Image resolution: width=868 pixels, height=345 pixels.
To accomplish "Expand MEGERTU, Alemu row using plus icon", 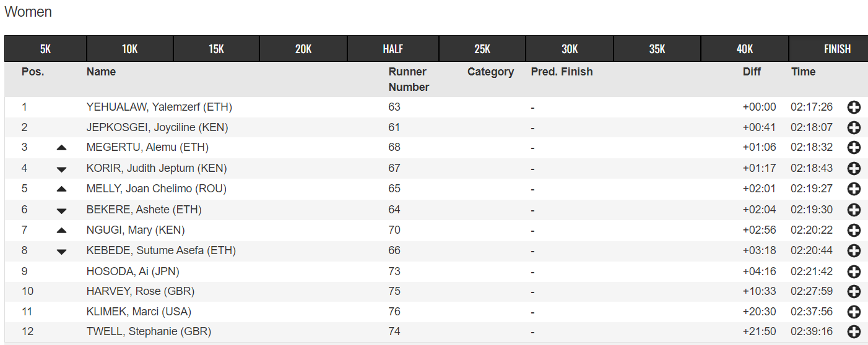I will (x=854, y=148).
